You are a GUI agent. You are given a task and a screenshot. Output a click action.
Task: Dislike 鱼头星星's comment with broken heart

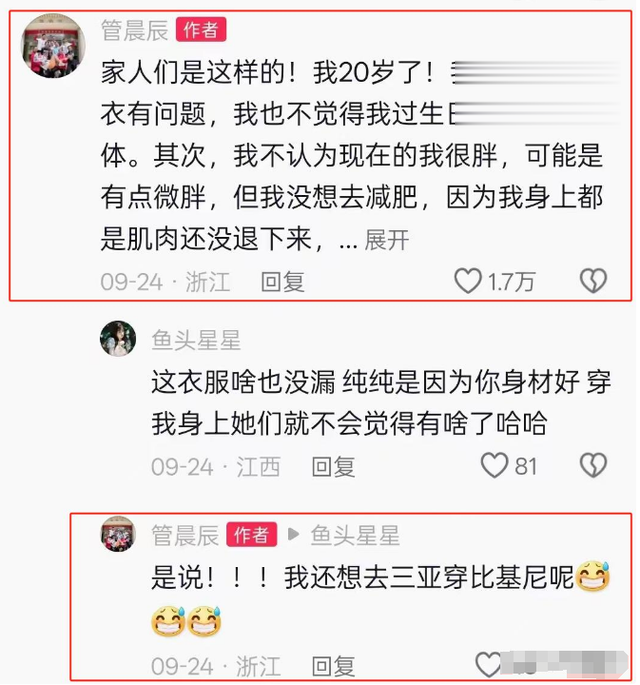point(593,465)
